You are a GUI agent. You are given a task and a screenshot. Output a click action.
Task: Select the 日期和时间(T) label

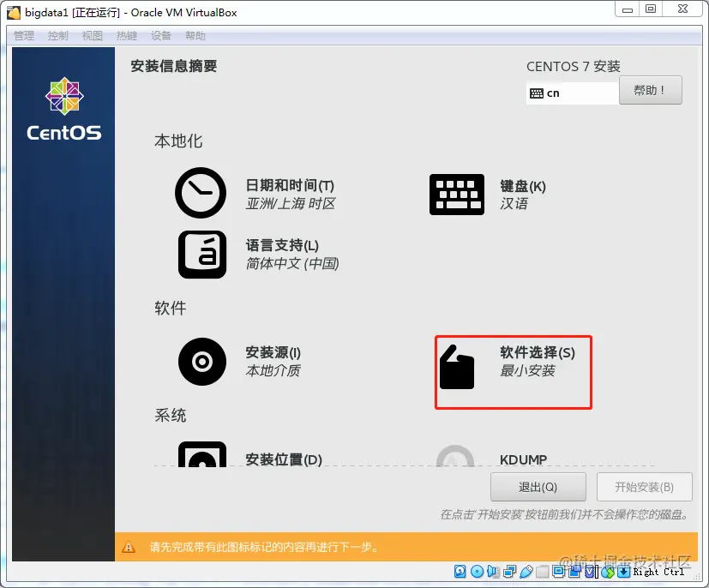click(290, 185)
